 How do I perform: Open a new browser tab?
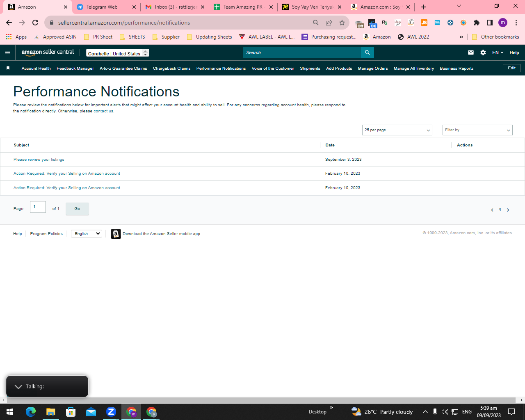pos(424,7)
